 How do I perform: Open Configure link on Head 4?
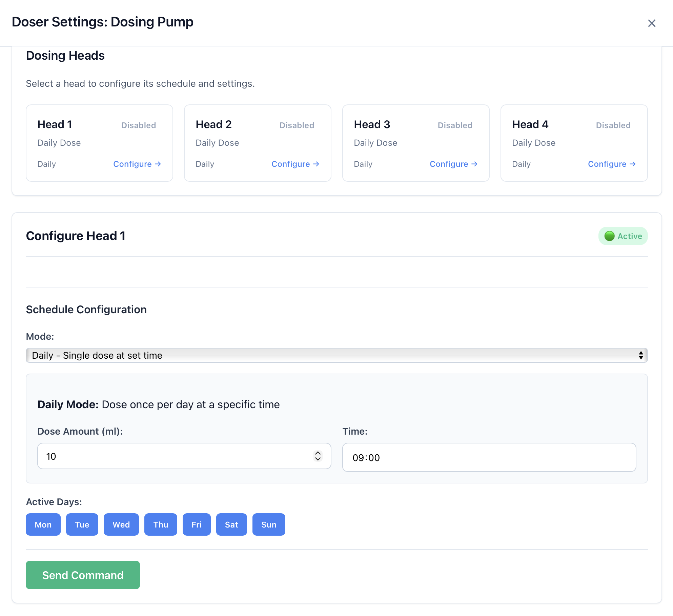coord(612,164)
